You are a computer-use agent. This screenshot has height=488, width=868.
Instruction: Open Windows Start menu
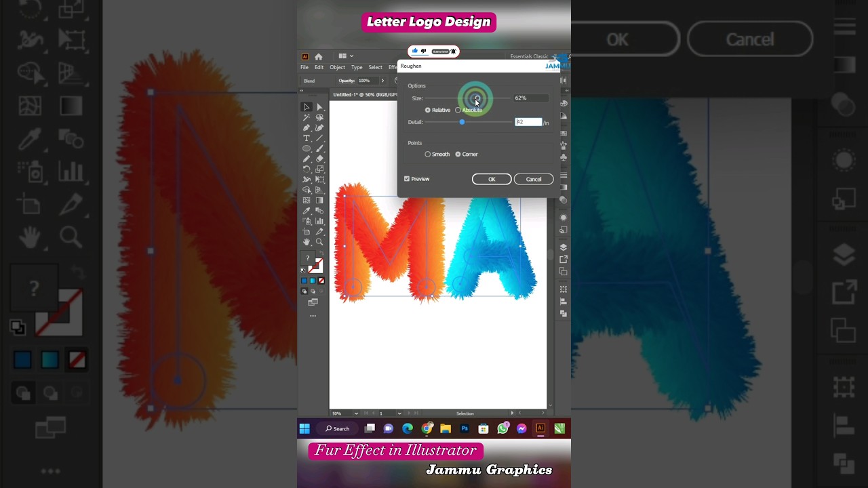pos(304,428)
